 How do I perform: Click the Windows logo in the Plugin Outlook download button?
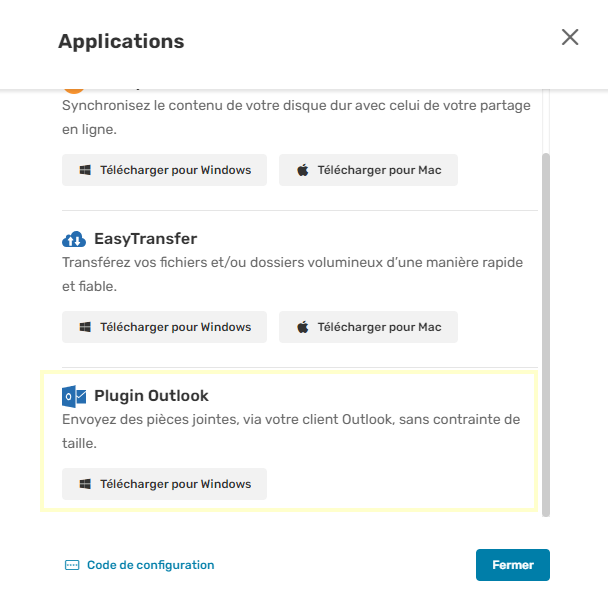85,484
